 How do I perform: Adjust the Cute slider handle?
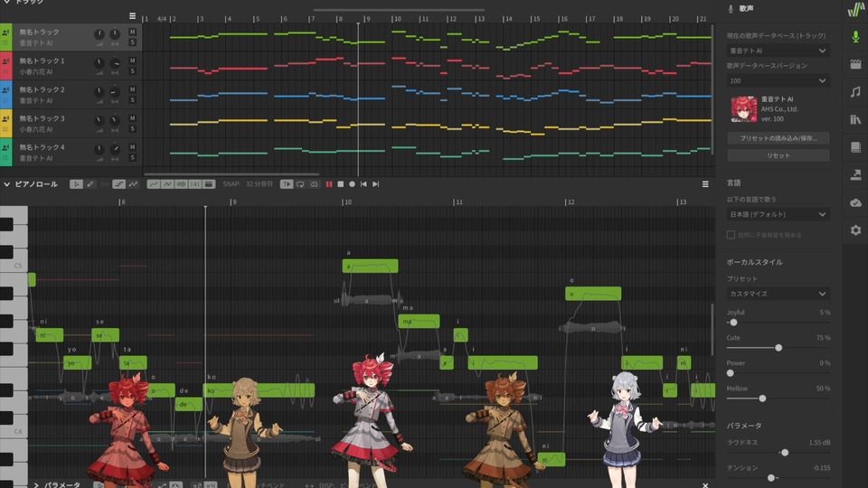(x=778, y=348)
